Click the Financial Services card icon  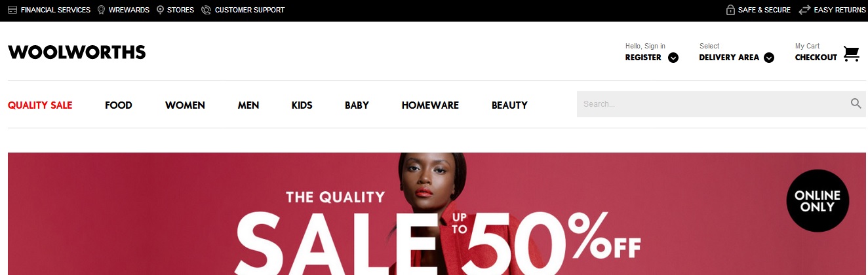(12, 10)
